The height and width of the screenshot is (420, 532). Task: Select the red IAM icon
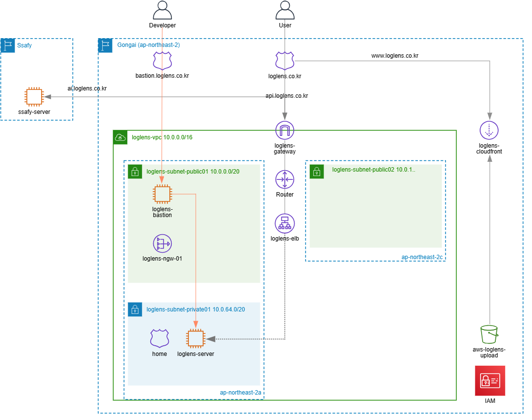(x=490, y=381)
